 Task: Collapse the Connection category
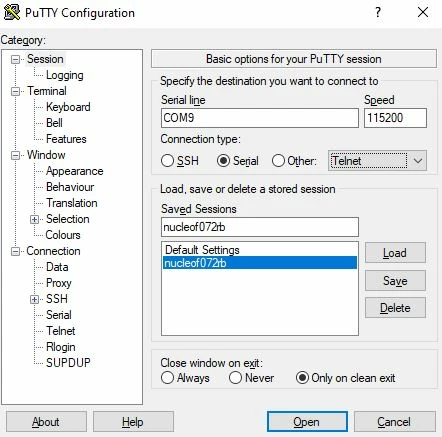click(15, 251)
